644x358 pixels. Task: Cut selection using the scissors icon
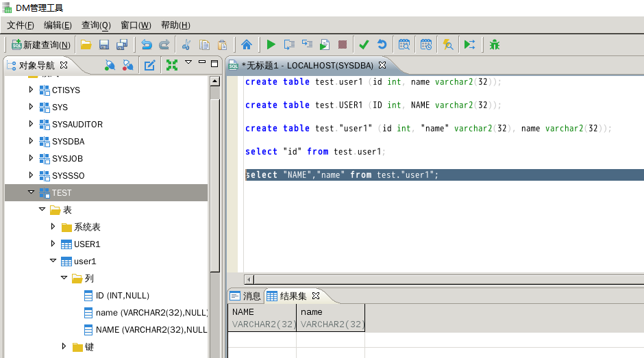click(186, 44)
